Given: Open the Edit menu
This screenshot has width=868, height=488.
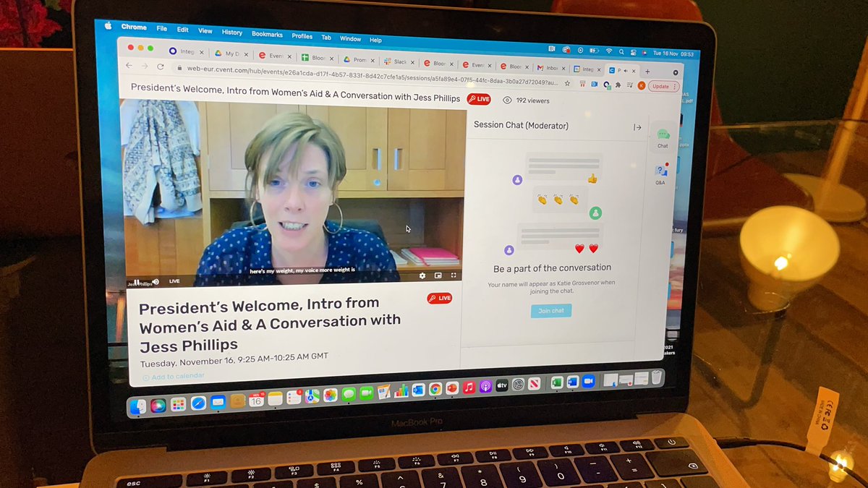Looking at the screenshot, I should tap(183, 30).
